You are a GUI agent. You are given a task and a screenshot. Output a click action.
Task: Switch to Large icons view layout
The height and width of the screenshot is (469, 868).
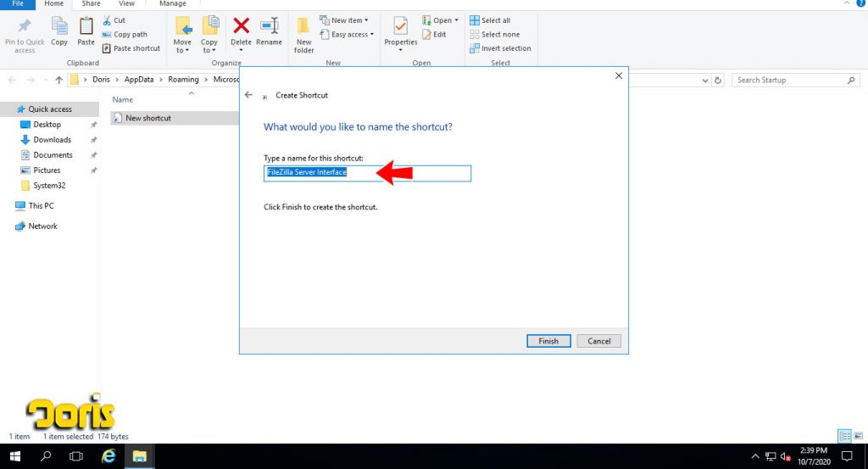(x=858, y=436)
